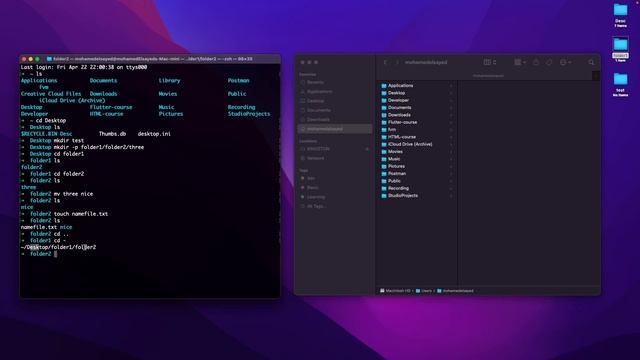Select the test folder on desktop

(x=620, y=84)
